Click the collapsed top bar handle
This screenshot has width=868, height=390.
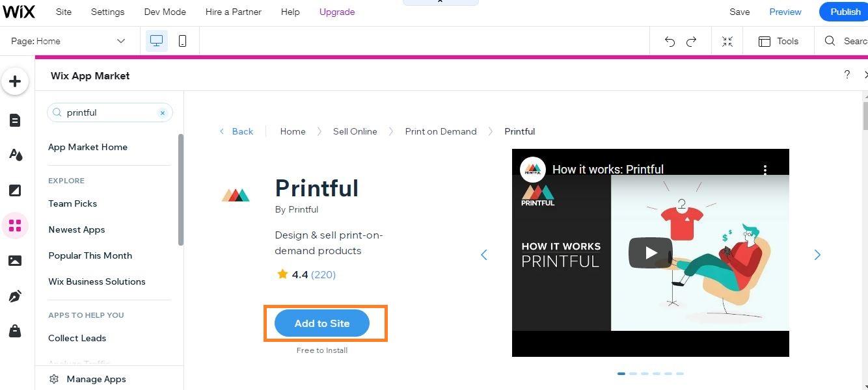pos(441,2)
